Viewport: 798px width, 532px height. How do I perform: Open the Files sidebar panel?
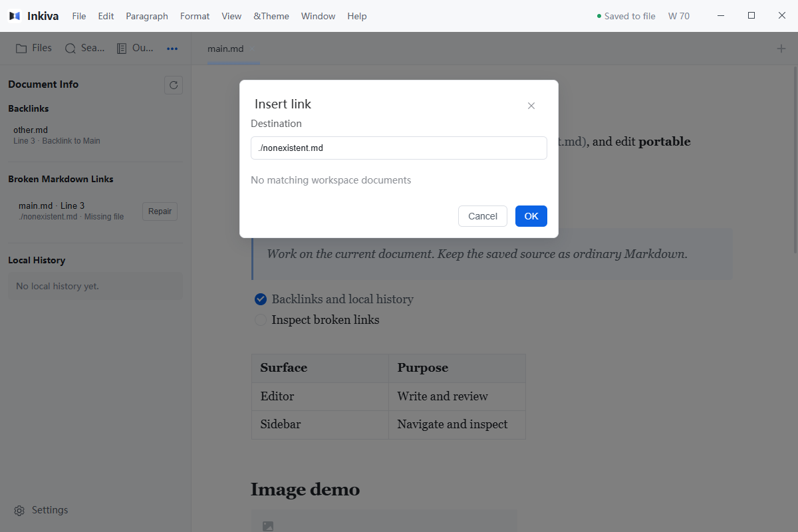point(34,48)
